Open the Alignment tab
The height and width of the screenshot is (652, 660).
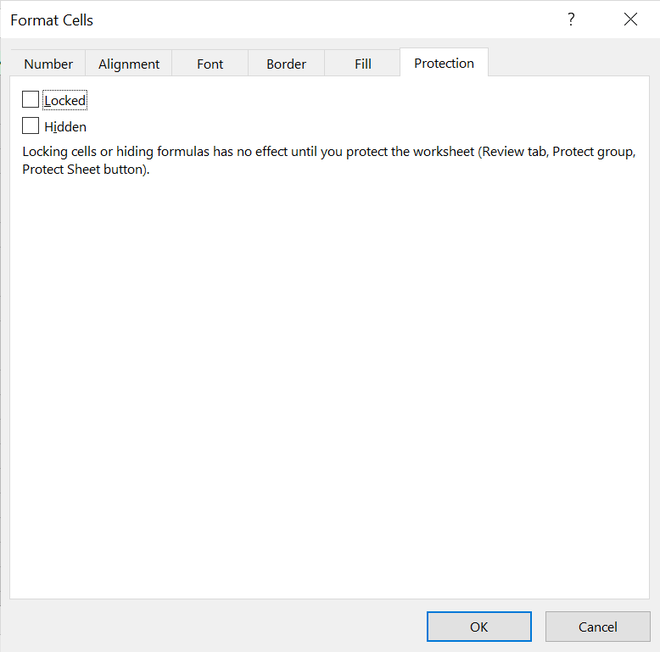pos(129,63)
